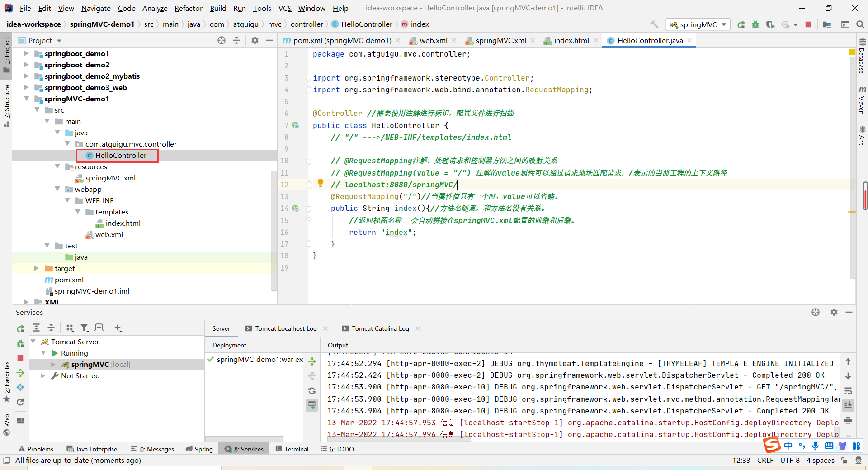This screenshot has height=470, width=868.
Task: Collapse the springMVC-demo1 module
Action: (26, 99)
